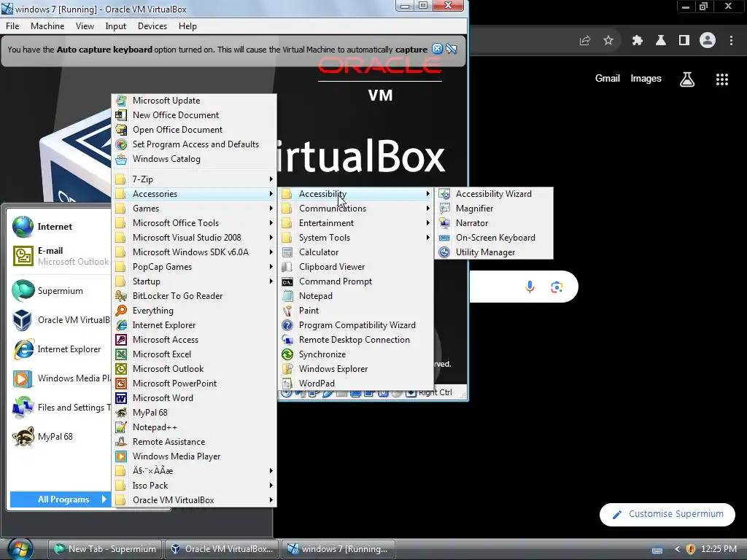This screenshot has height=560, width=747.
Task: Open Microsoft Excel from All Programs
Action: tap(194, 354)
